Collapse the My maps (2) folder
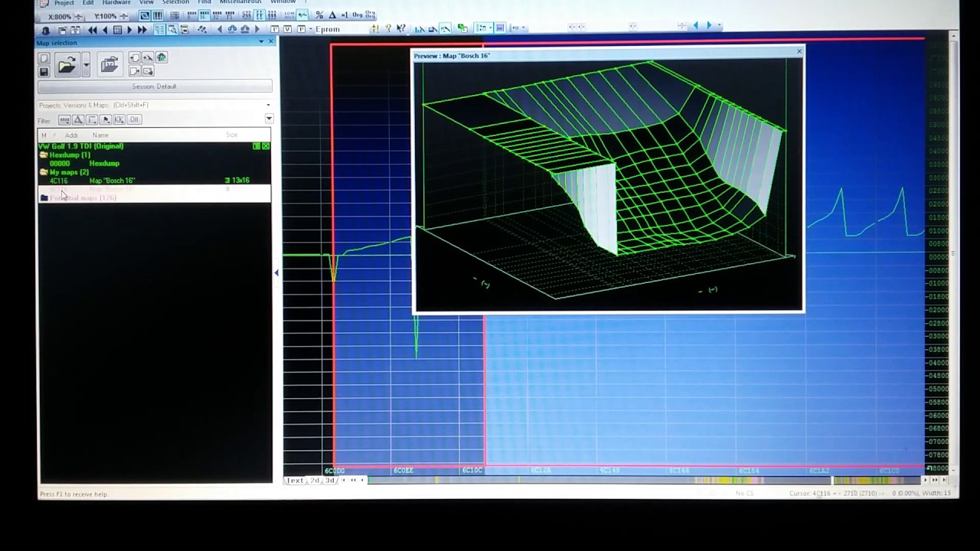 pyautogui.click(x=44, y=172)
